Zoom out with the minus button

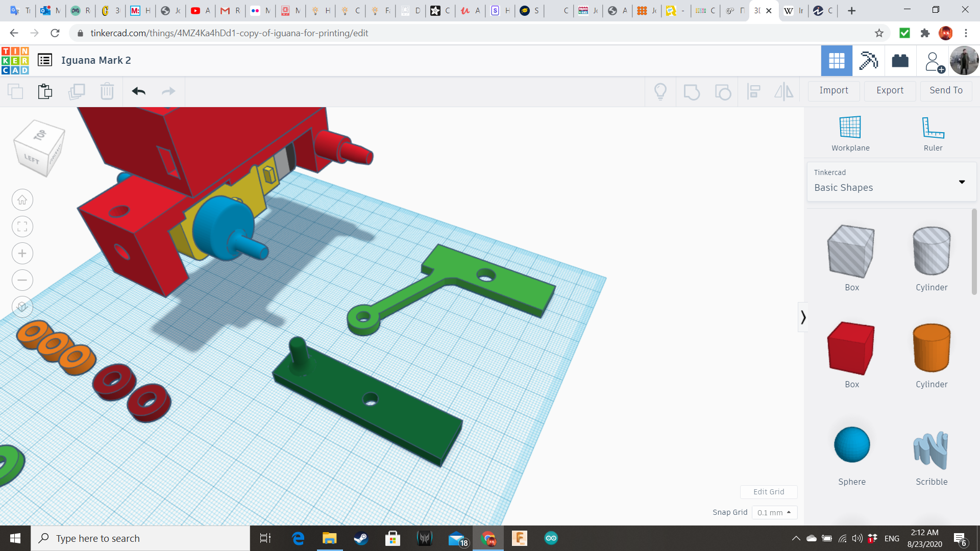pos(22,280)
